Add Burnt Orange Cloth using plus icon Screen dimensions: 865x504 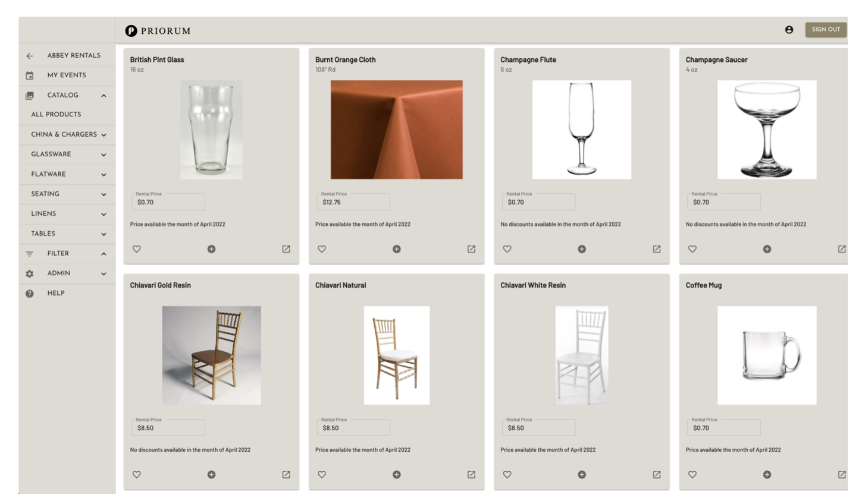pyautogui.click(x=397, y=249)
